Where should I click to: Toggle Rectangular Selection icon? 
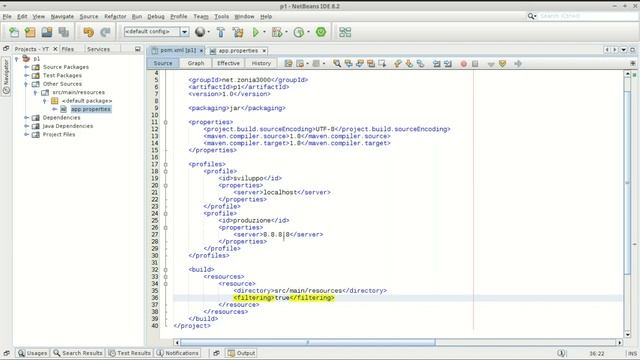pyautogui.click(x=382, y=64)
